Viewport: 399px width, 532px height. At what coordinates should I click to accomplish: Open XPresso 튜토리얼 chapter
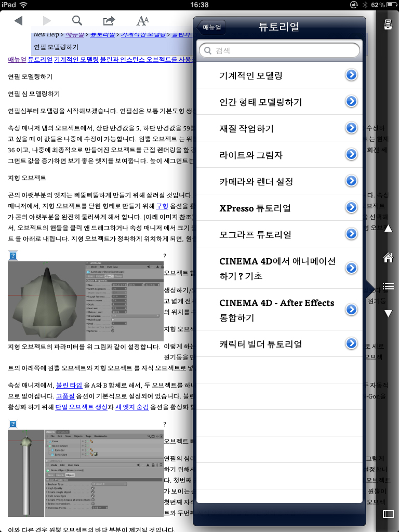click(x=279, y=208)
